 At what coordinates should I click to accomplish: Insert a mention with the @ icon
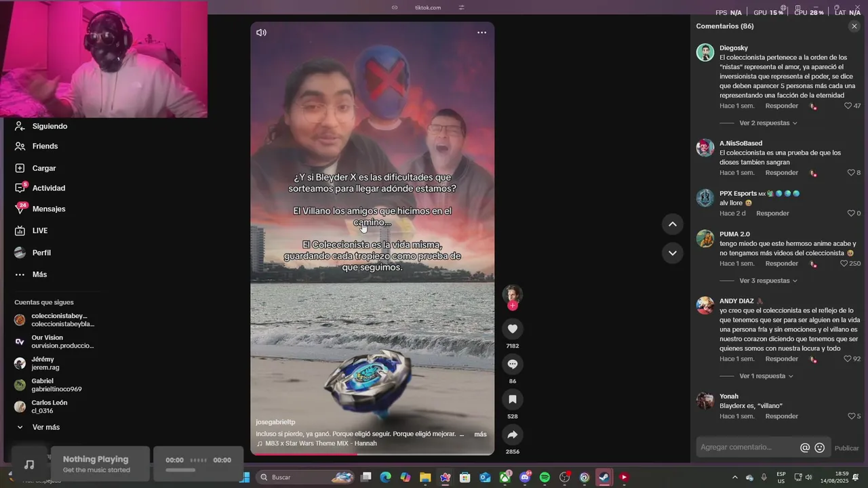[x=805, y=448]
